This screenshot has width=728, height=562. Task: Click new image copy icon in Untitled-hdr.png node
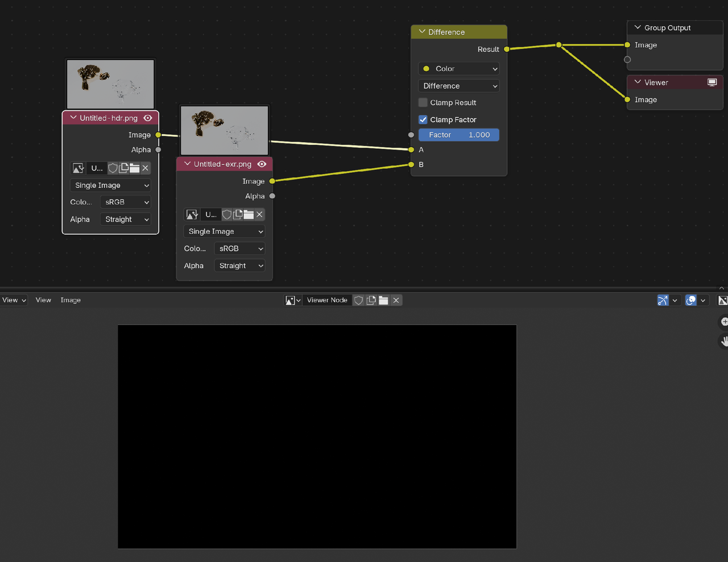(x=123, y=168)
